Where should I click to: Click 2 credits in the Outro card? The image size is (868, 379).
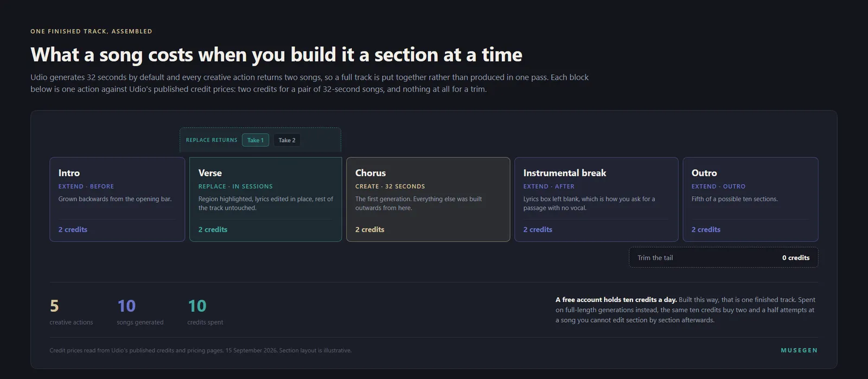(x=706, y=229)
